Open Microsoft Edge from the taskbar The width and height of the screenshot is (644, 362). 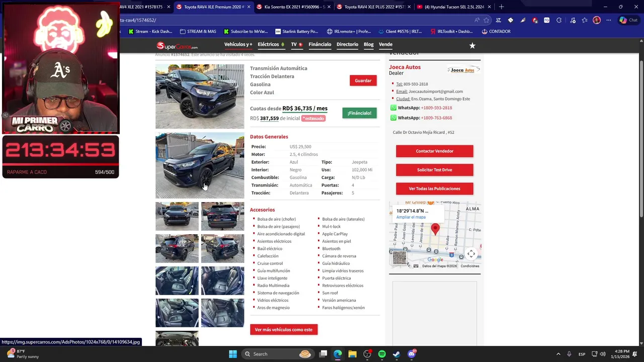338,354
